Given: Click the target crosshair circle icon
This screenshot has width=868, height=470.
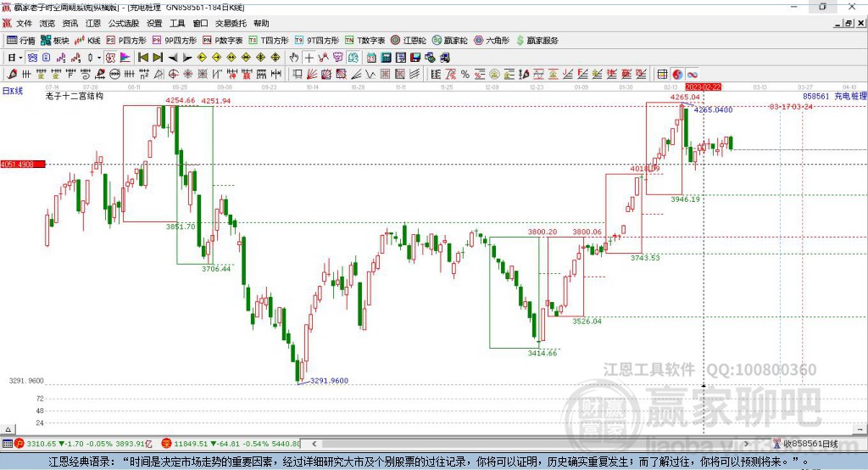Looking at the screenshot, I should (173, 75).
